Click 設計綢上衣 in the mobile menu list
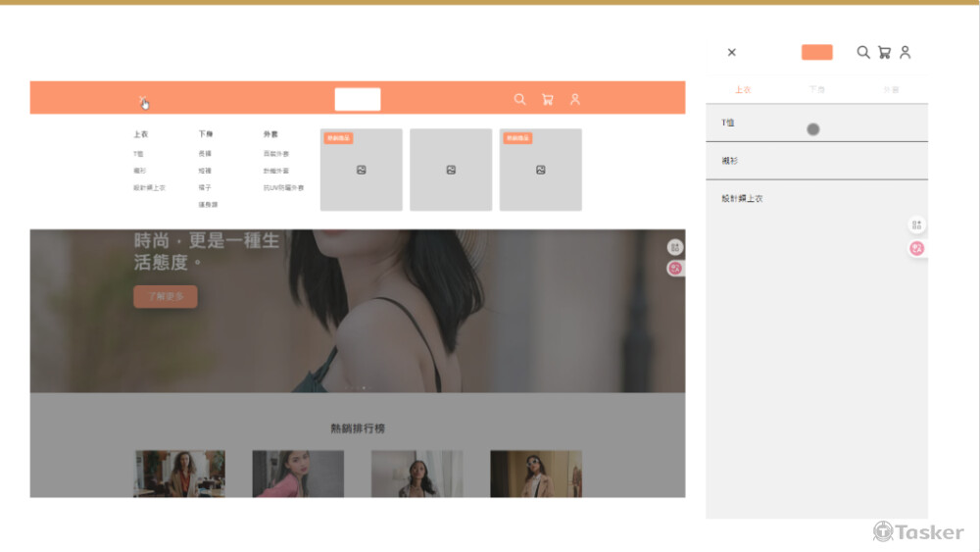 pyautogui.click(x=742, y=198)
